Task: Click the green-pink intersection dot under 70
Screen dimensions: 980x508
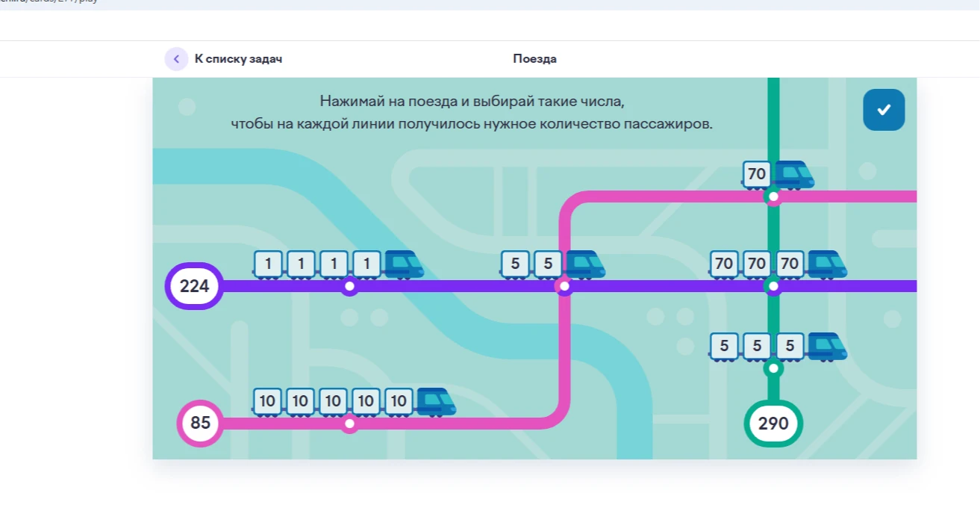Action: pos(773,197)
